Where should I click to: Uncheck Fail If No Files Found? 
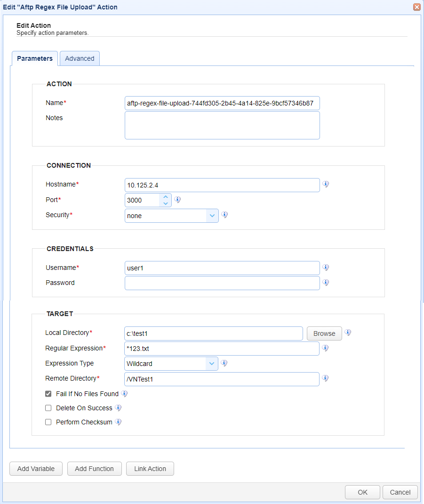click(48, 394)
